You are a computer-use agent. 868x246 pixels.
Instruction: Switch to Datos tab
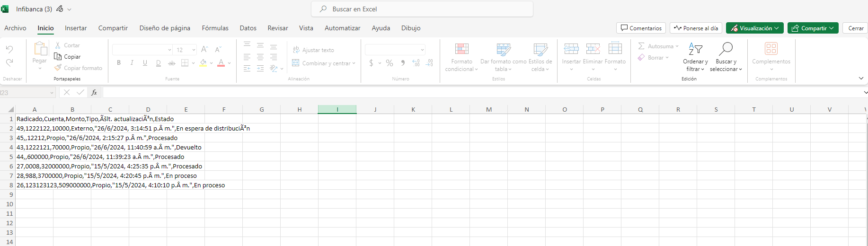[x=248, y=28]
